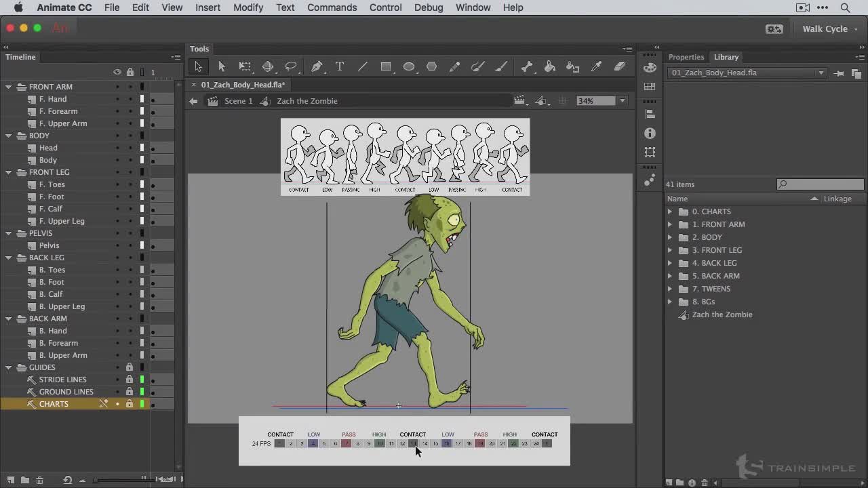The width and height of the screenshot is (868, 488).
Task: Select the 01_Zach_Body_Head.fla document tab
Action: (243, 85)
